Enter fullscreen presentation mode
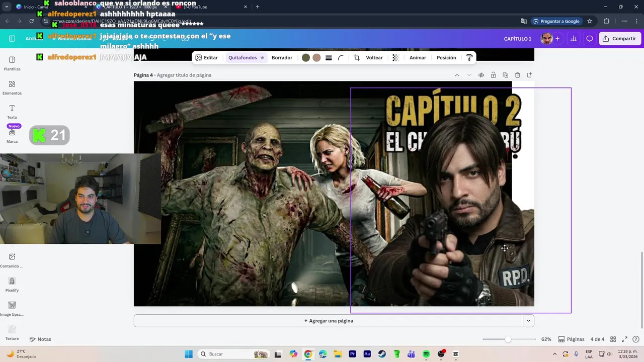The height and width of the screenshot is (362, 644). click(624, 339)
